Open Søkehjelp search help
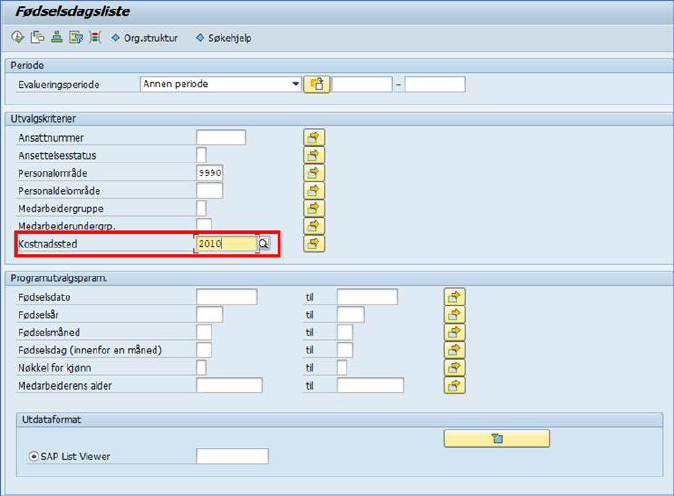This screenshot has width=674, height=496. [x=224, y=38]
